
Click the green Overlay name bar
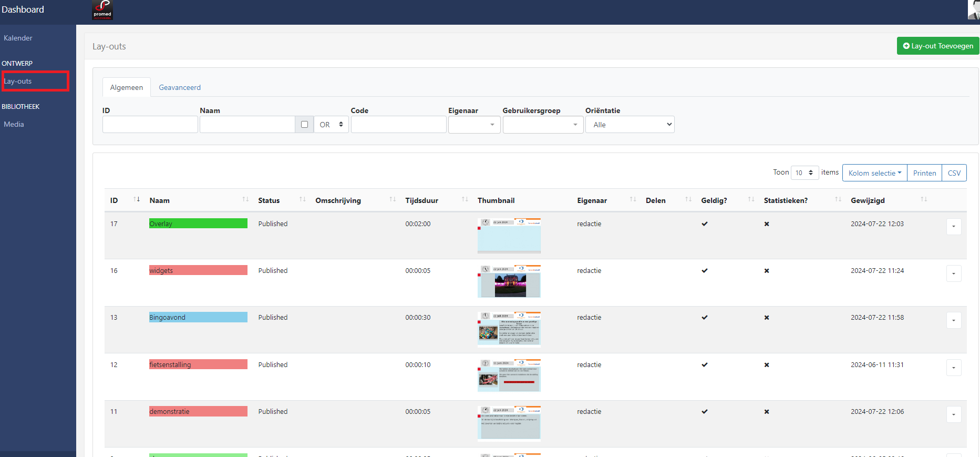198,224
